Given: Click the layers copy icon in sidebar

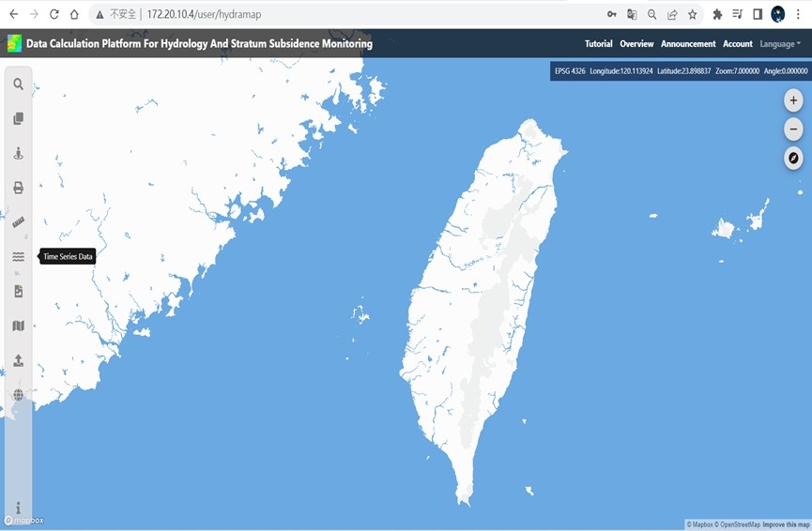Looking at the screenshot, I should (18, 119).
